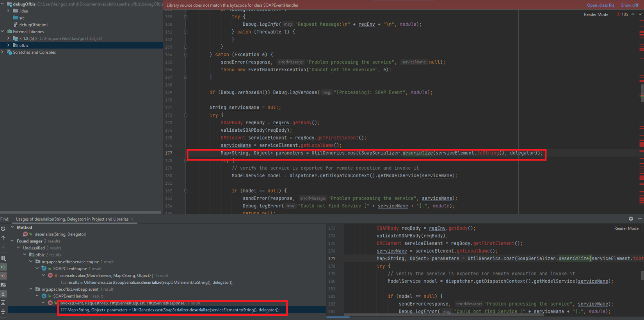Click the Show diff link
Screen dimensions: 644x320
[x=630, y=5]
